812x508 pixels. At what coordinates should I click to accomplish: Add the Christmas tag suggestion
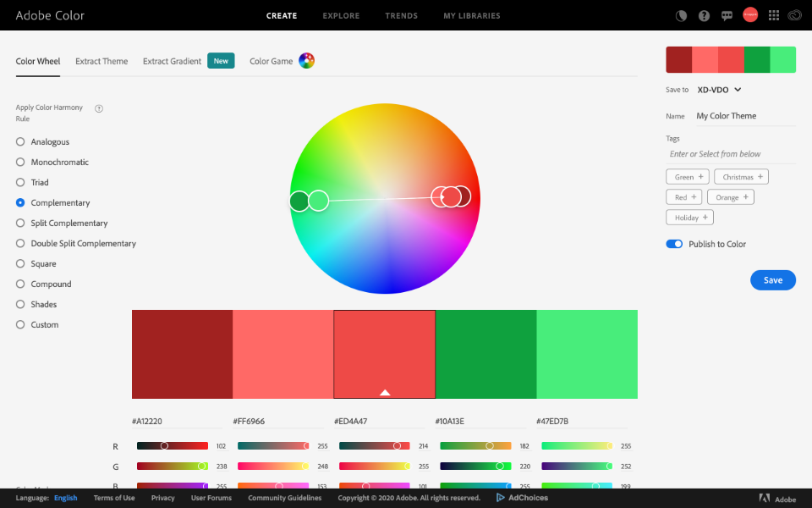click(x=743, y=177)
